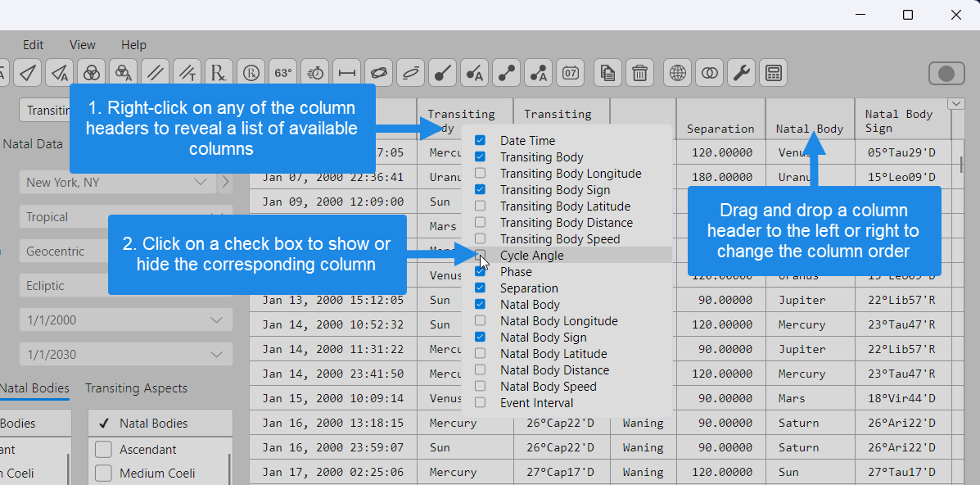Screen dimensions: 980x485
Task: Check the Event Interval box
Action: pyautogui.click(x=480, y=402)
